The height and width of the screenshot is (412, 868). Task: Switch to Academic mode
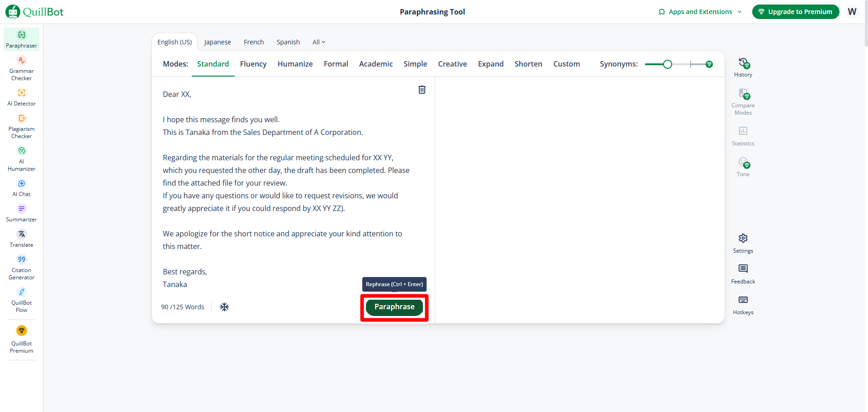click(376, 64)
